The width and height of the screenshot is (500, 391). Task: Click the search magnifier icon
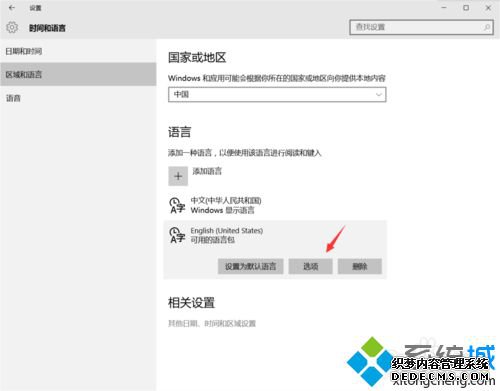[487, 27]
